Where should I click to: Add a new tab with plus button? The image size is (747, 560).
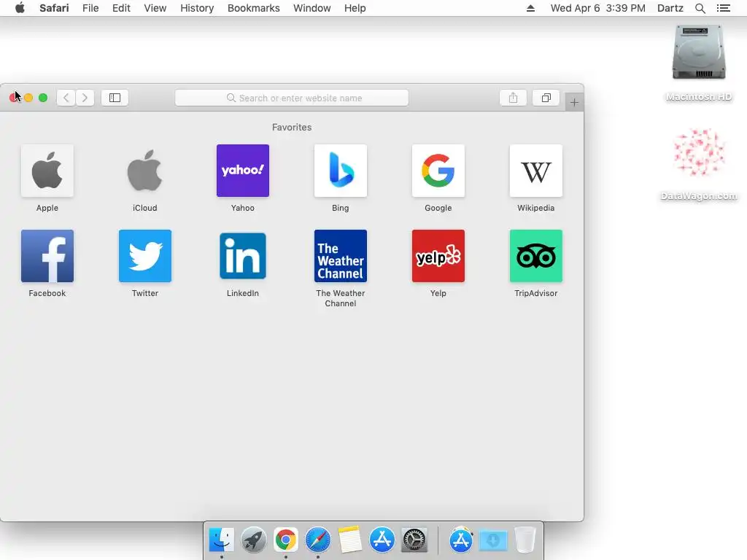[x=574, y=102]
